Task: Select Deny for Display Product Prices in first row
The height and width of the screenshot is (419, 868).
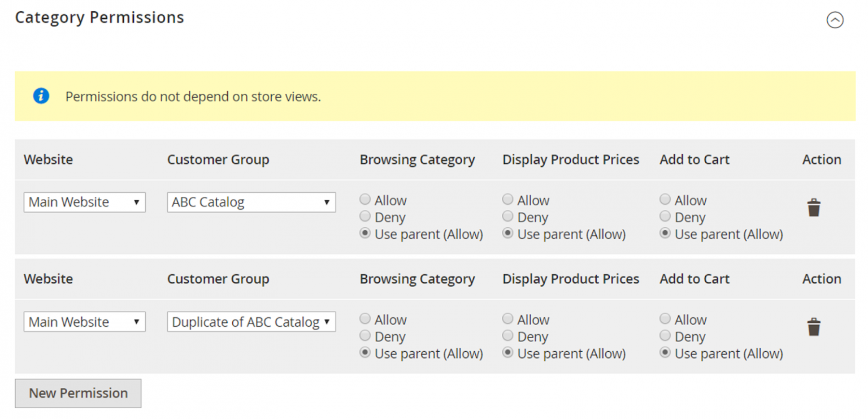Action: click(x=507, y=217)
